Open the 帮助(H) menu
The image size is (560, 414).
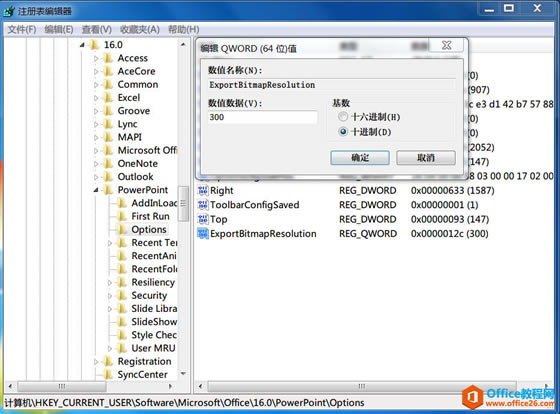tap(184, 29)
